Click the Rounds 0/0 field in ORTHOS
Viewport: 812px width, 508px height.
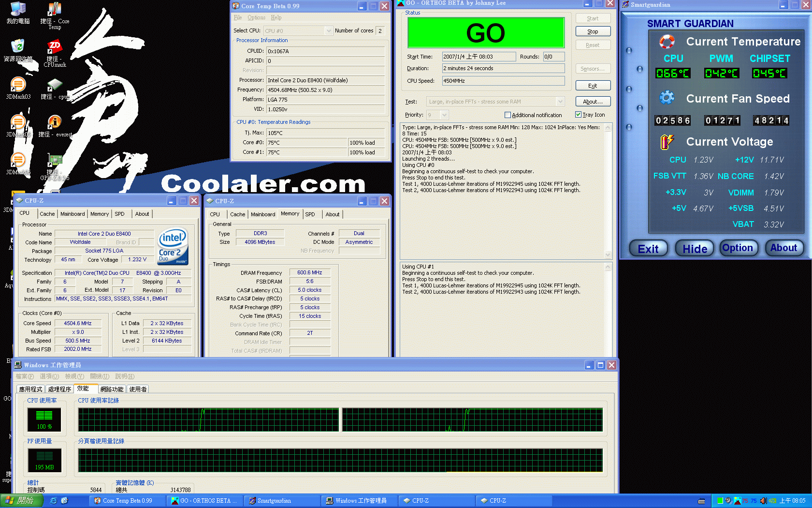point(554,57)
